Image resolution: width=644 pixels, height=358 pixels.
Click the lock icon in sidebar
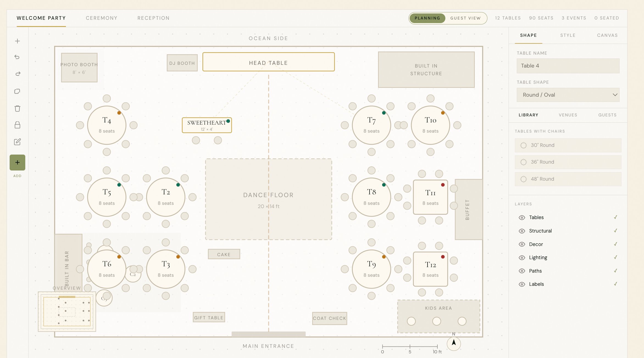click(x=17, y=125)
